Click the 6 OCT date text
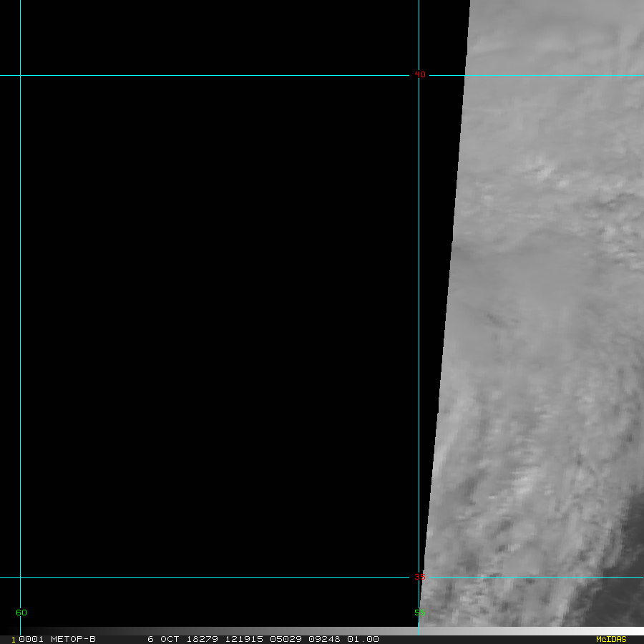The width and height of the screenshot is (644, 644). (x=163, y=639)
